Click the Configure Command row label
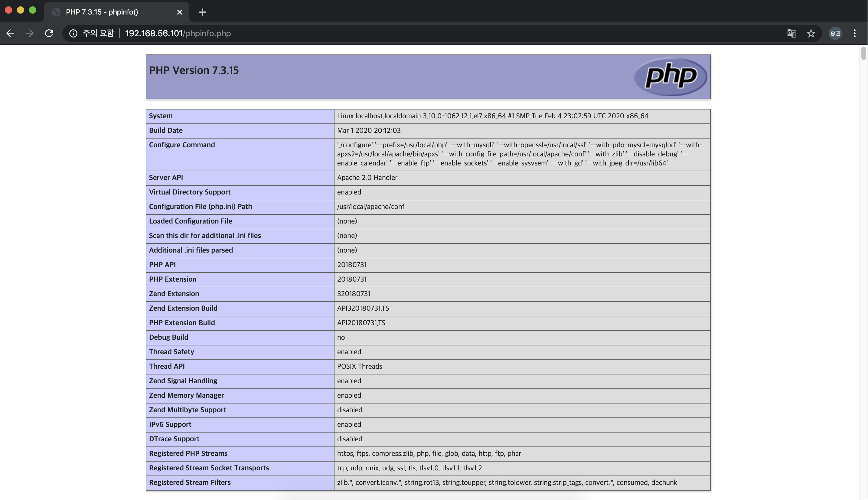The image size is (868, 500). (182, 145)
